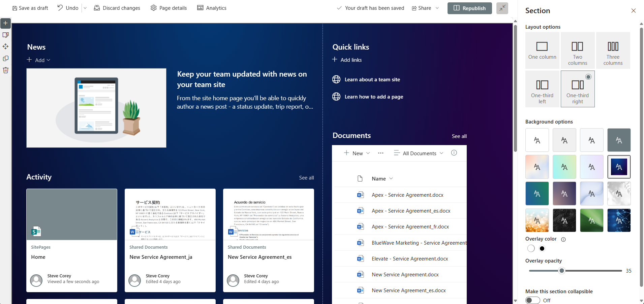Click the duplicate section icon
Viewport: 644px width, 304px height.
click(6, 58)
